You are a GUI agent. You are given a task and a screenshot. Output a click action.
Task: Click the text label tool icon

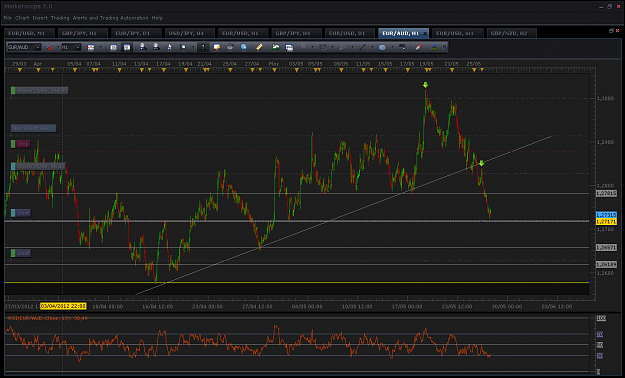pos(402,47)
